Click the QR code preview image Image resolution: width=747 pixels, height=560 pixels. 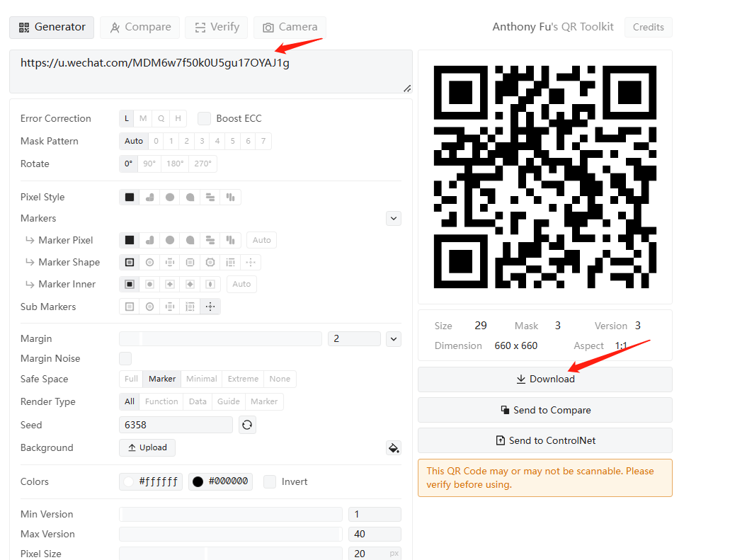coord(545,177)
